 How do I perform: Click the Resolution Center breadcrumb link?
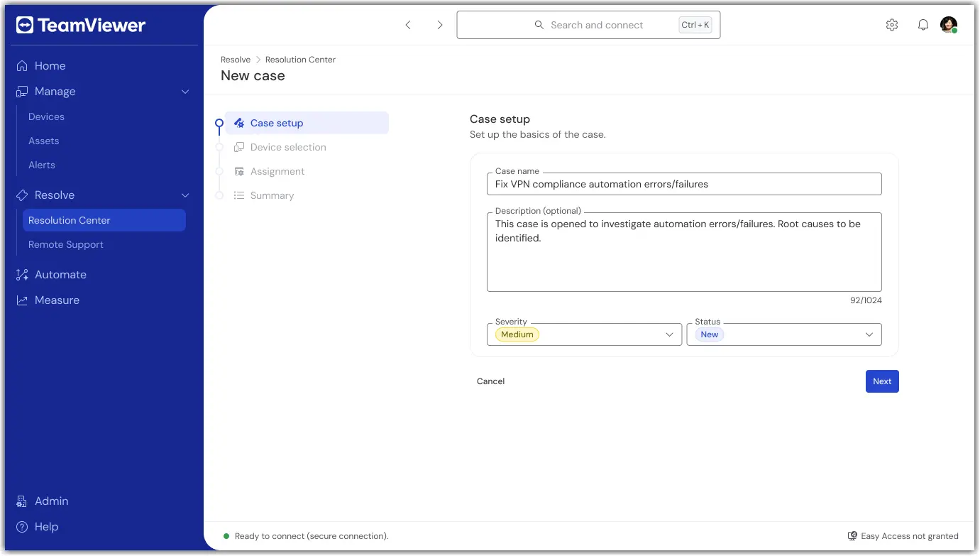point(300,60)
